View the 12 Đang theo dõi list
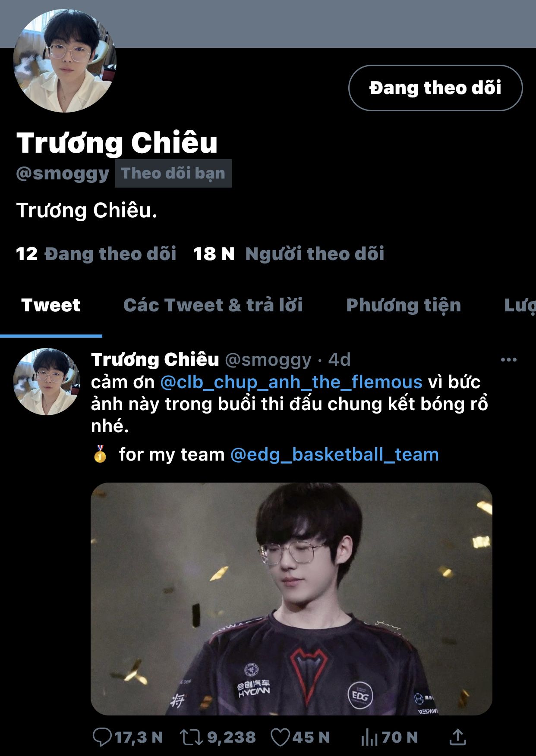 tap(96, 254)
